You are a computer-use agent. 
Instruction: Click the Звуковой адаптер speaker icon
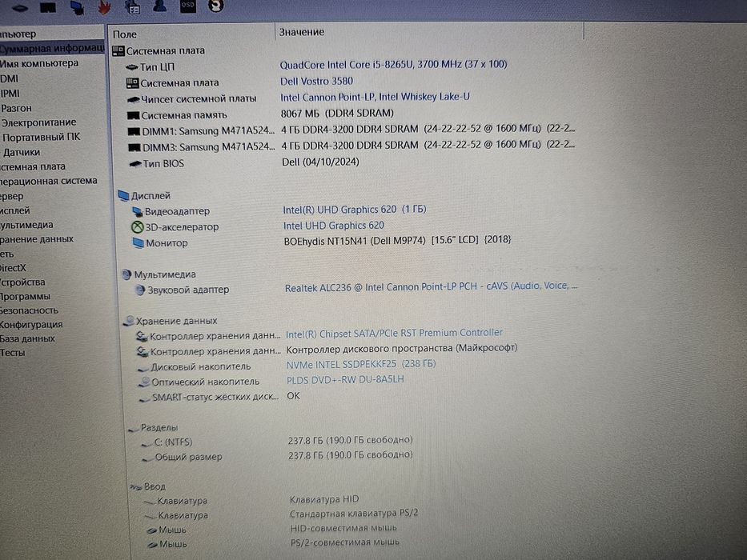[139, 290]
